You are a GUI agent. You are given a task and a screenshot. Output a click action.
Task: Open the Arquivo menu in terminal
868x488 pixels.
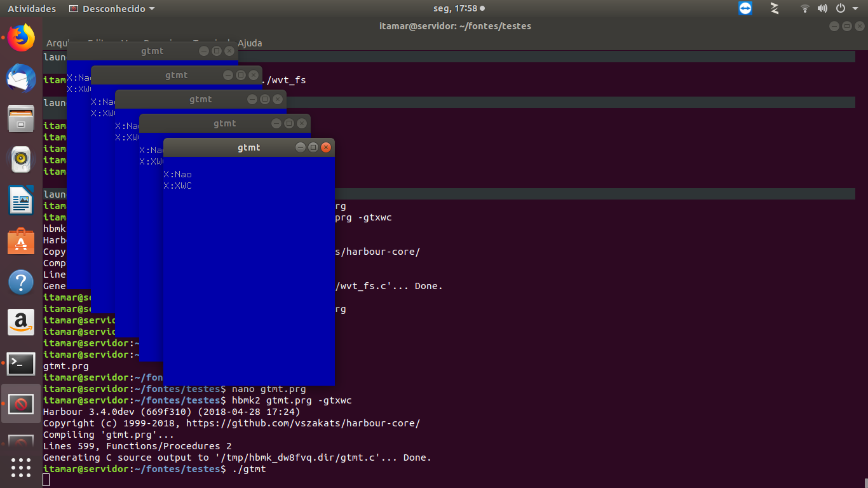56,43
